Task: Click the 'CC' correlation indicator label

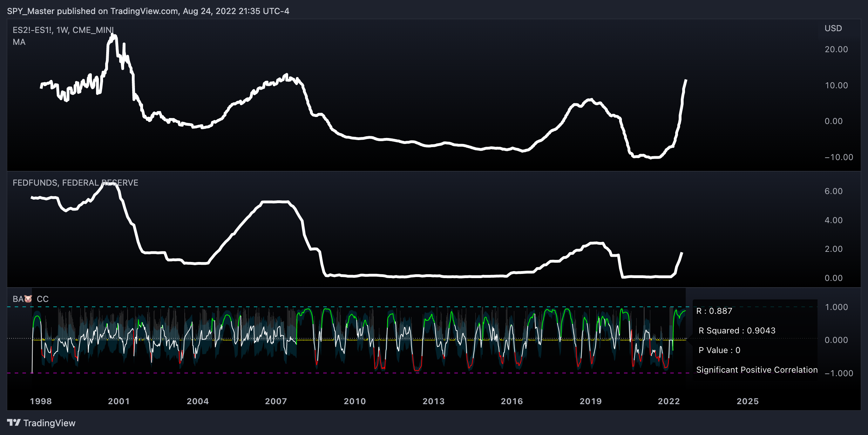Action: pyautogui.click(x=42, y=299)
